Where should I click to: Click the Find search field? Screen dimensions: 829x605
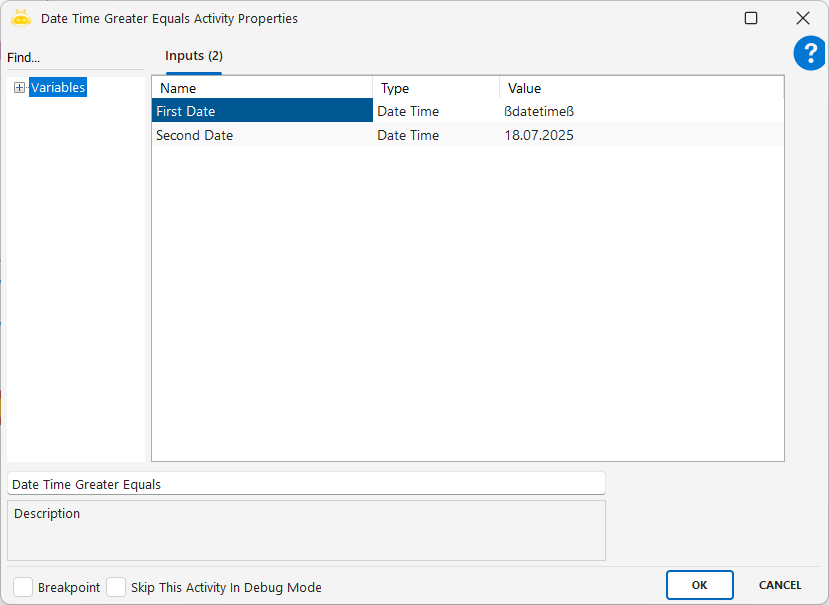pyautogui.click(x=75, y=58)
